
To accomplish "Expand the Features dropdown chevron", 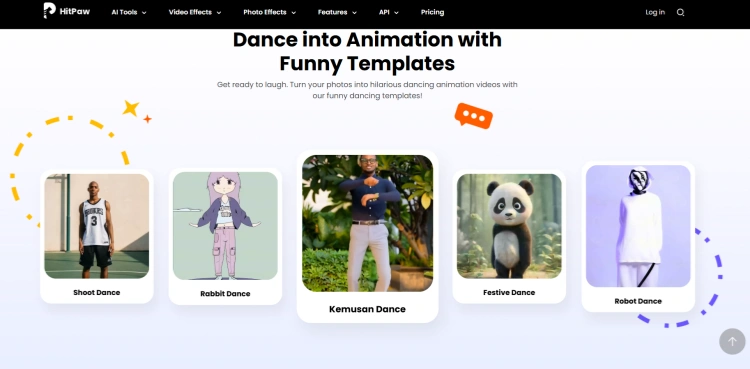I will [354, 13].
